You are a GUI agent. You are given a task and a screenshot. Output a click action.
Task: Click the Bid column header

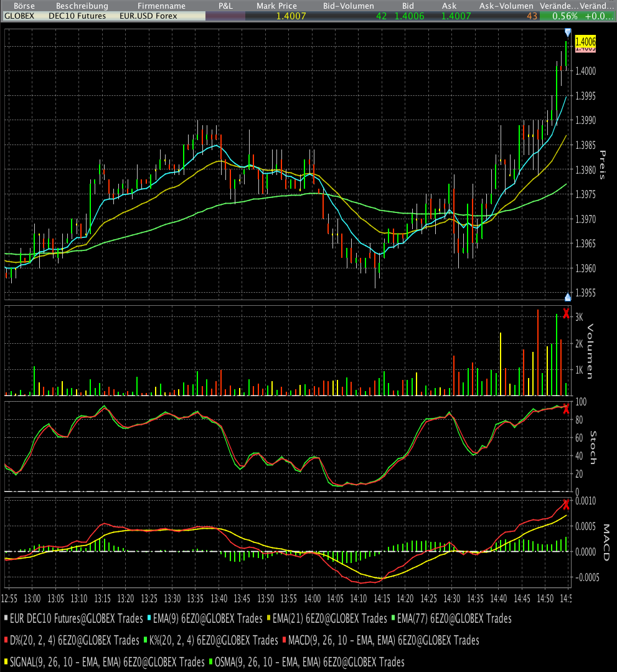click(408, 6)
